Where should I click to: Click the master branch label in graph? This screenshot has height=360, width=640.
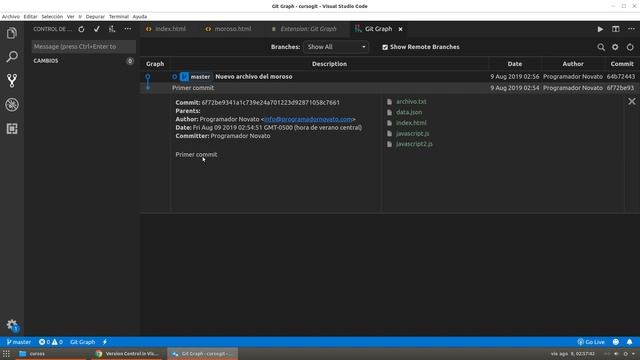tap(196, 77)
